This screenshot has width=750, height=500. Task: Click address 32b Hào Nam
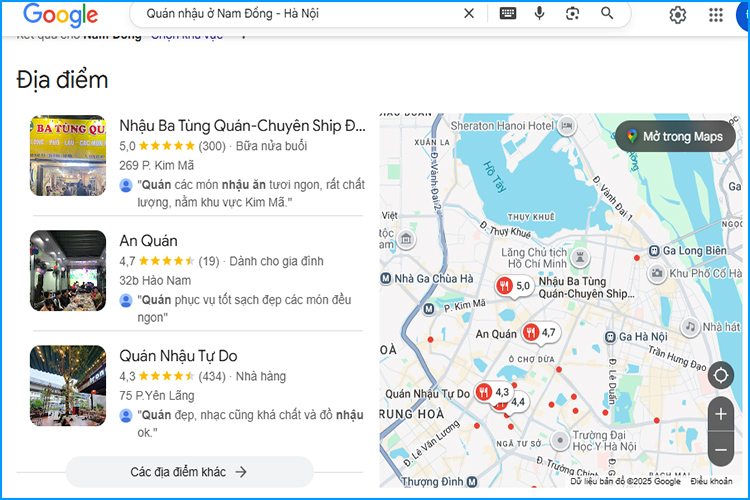(x=155, y=280)
